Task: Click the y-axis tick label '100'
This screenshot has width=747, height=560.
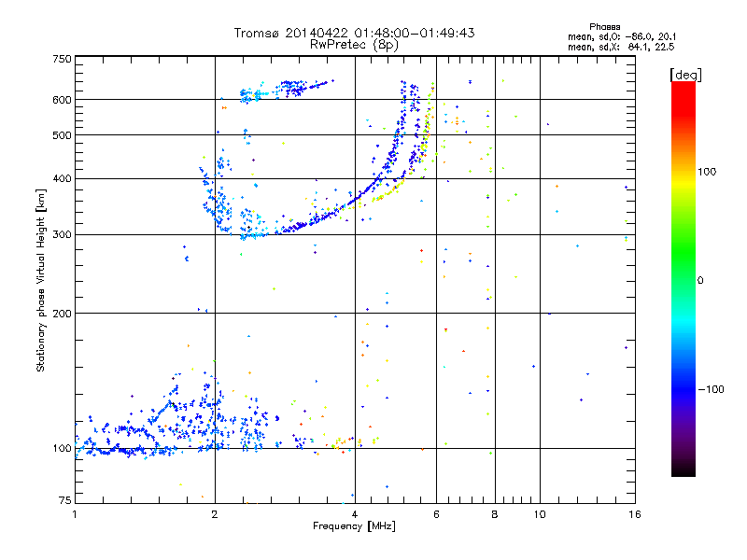Action: (62, 449)
